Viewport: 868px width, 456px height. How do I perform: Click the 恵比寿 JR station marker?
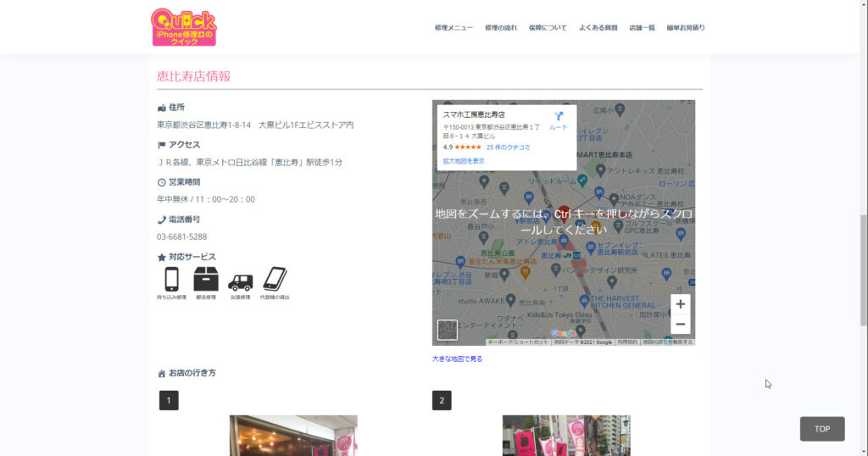coord(576,256)
